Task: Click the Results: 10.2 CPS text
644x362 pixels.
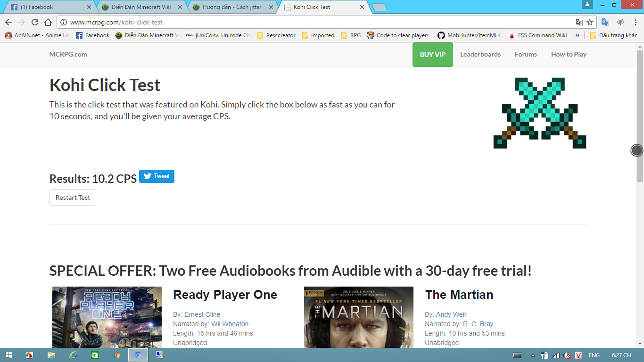Action: click(93, 179)
